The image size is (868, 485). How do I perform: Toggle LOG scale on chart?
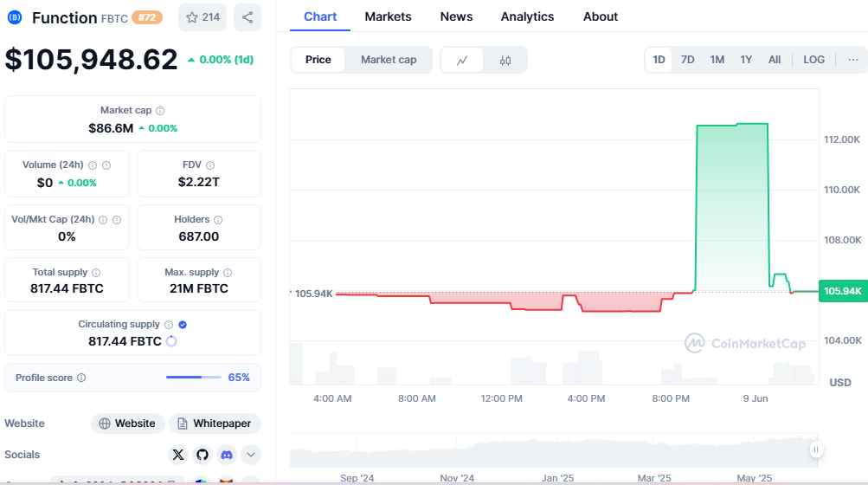point(813,60)
